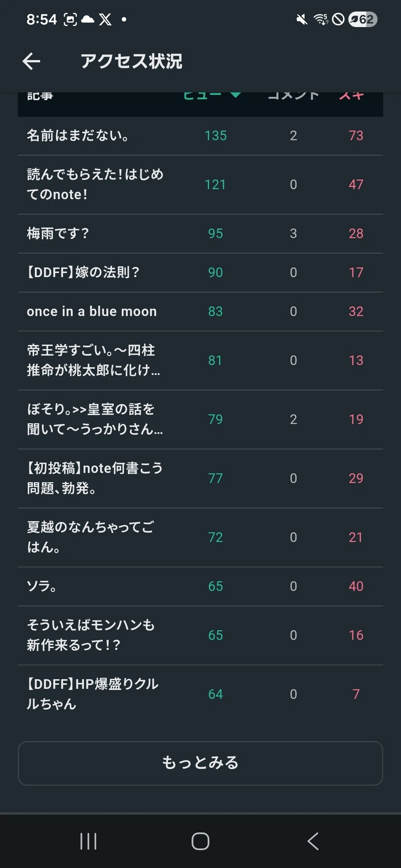Open the 【DDFF】嫁の法則？ article
This screenshot has width=401, height=868.
(x=200, y=273)
